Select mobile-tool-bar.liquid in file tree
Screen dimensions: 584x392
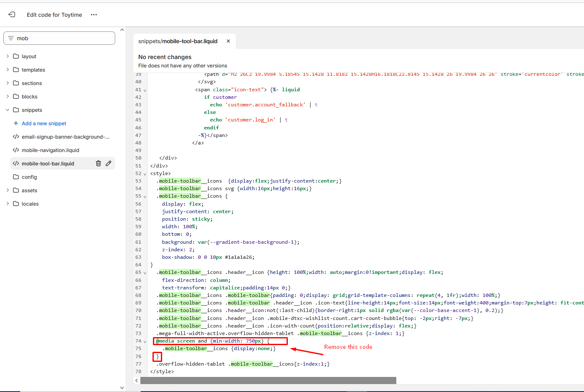point(48,163)
